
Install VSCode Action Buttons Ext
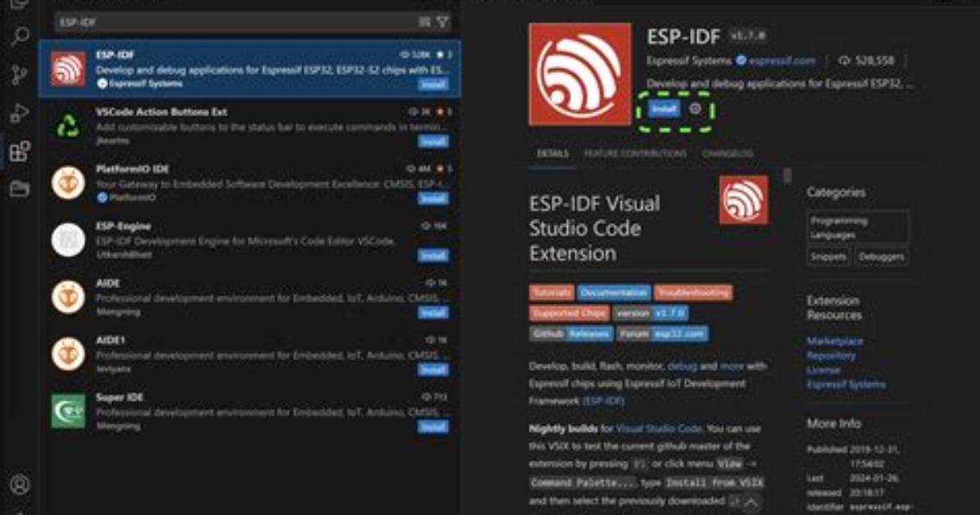tap(433, 141)
